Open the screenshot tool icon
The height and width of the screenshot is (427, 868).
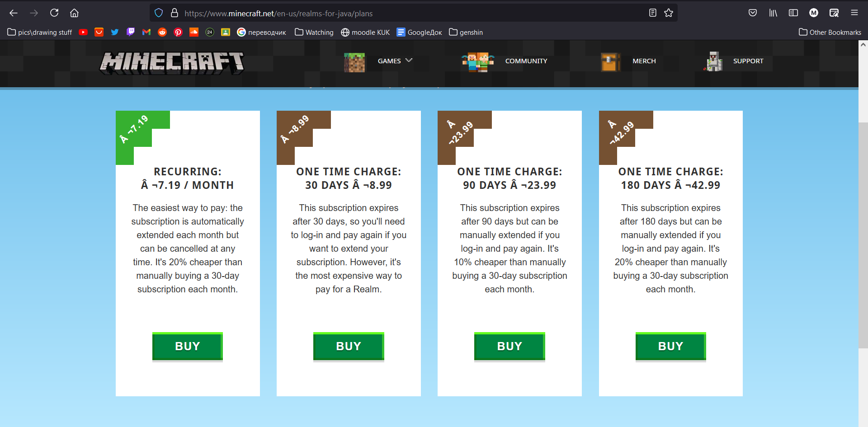tap(834, 13)
